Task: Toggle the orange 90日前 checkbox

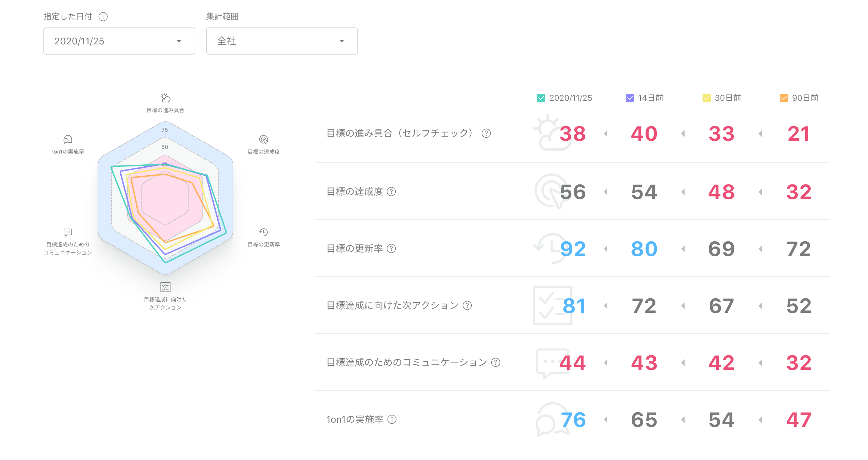Action: coord(784,98)
